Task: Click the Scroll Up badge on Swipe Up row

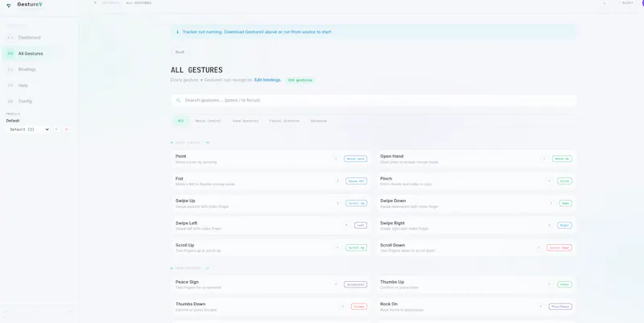Action: [x=357, y=203]
